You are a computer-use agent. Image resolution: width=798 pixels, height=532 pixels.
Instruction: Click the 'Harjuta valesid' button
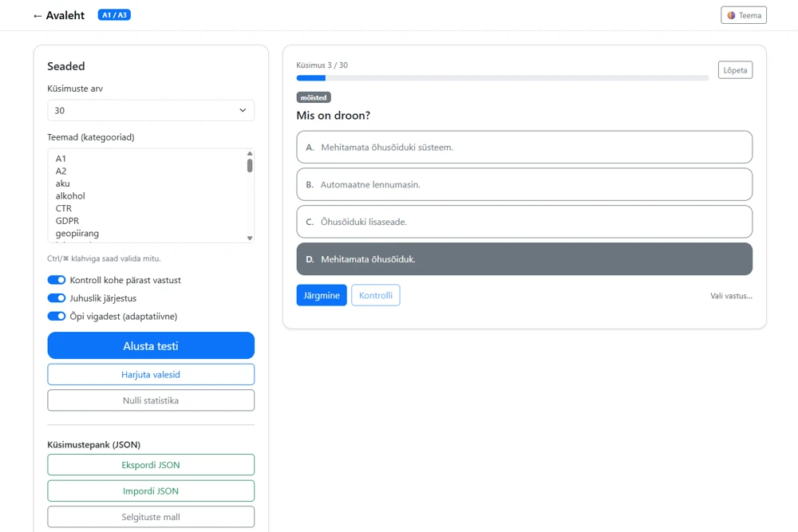151,375
